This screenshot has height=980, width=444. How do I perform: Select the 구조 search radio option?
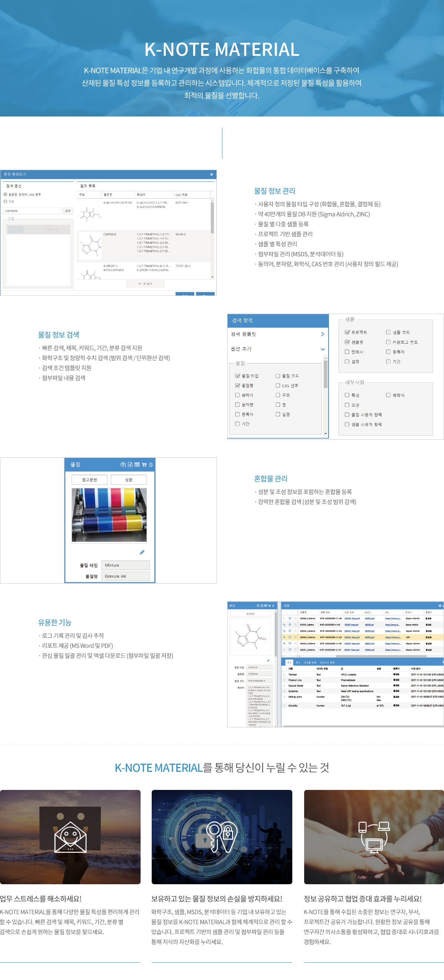pos(5,201)
